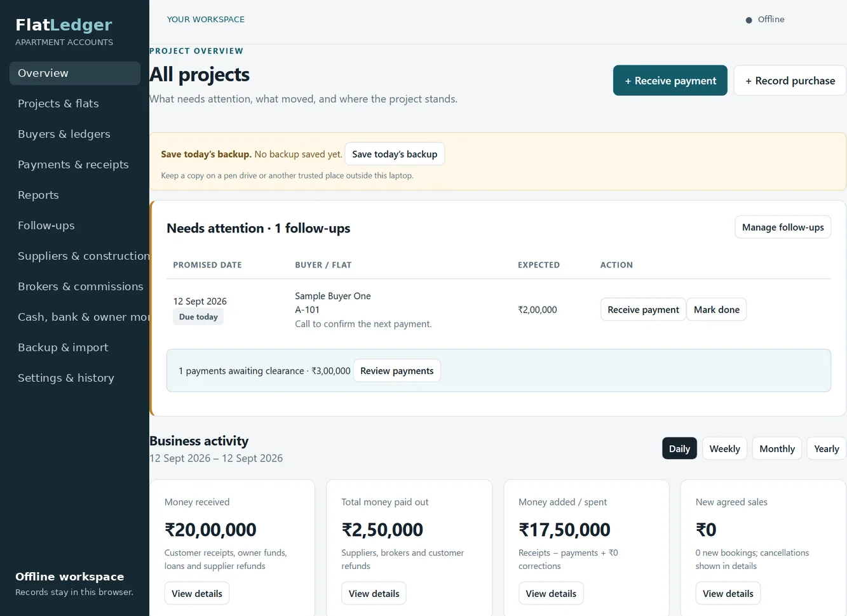Click the ₹0 new agreed sales value
Image resolution: width=847 pixels, height=616 pixels.
[x=706, y=530]
